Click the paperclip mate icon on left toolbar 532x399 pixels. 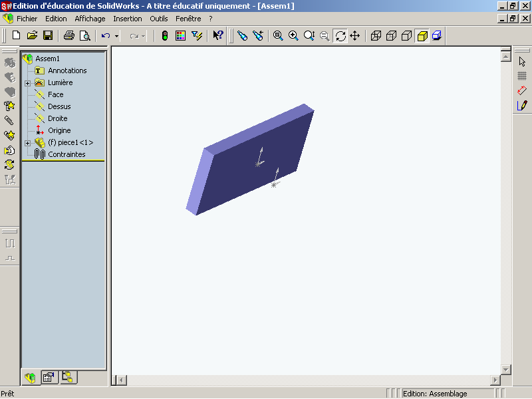tap(9, 120)
